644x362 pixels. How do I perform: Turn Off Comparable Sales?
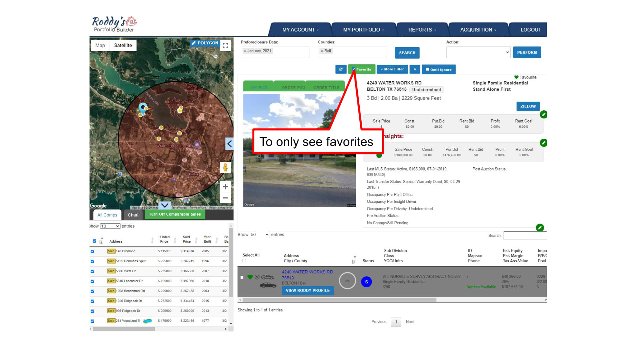click(x=175, y=214)
